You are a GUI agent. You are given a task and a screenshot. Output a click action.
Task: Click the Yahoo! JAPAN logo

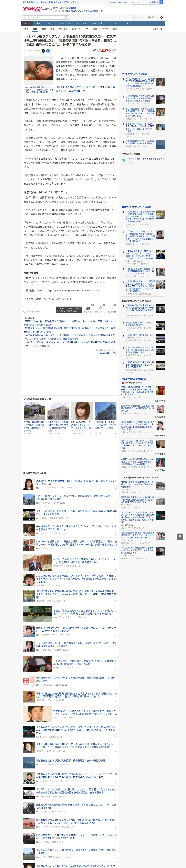(32, 9)
